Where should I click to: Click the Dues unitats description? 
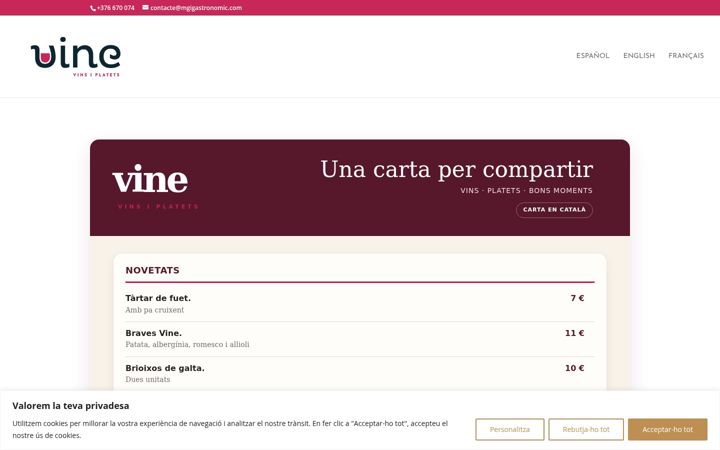148,379
